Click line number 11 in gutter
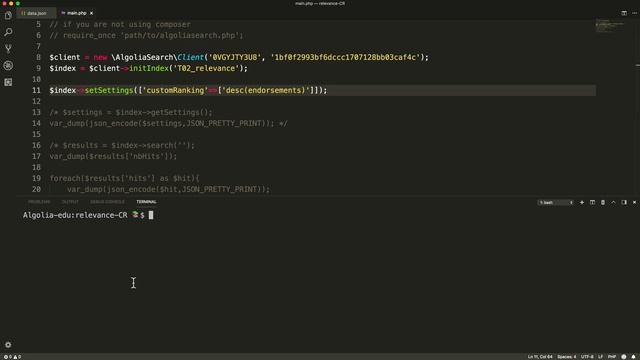The image size is (640, 360). click(x=36, y=90)
